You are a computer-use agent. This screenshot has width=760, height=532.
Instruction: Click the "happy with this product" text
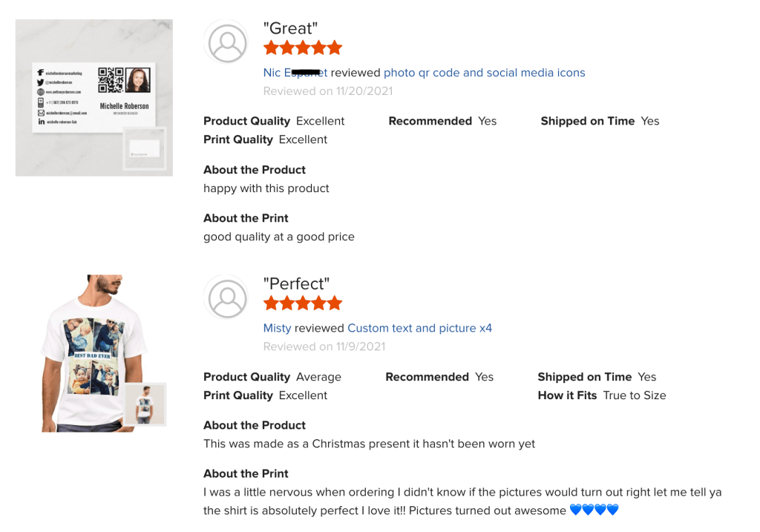(x=266, y=188)
